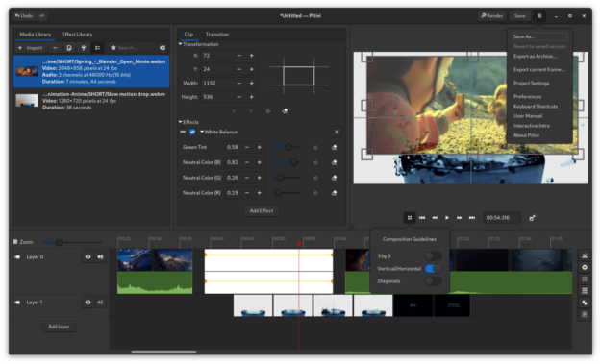Switch to the Effect Library tab
Screen dimensions: 601x364
tap(77, 35)
